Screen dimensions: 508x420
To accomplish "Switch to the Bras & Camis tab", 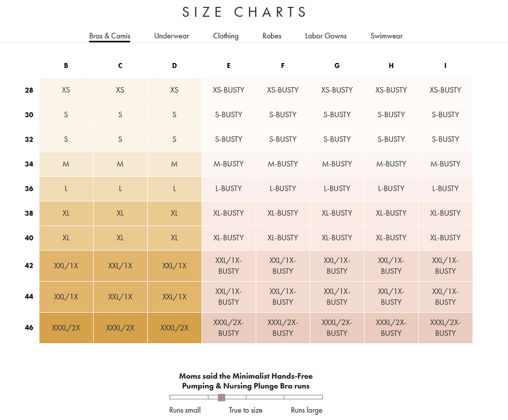I will point(110,36).
